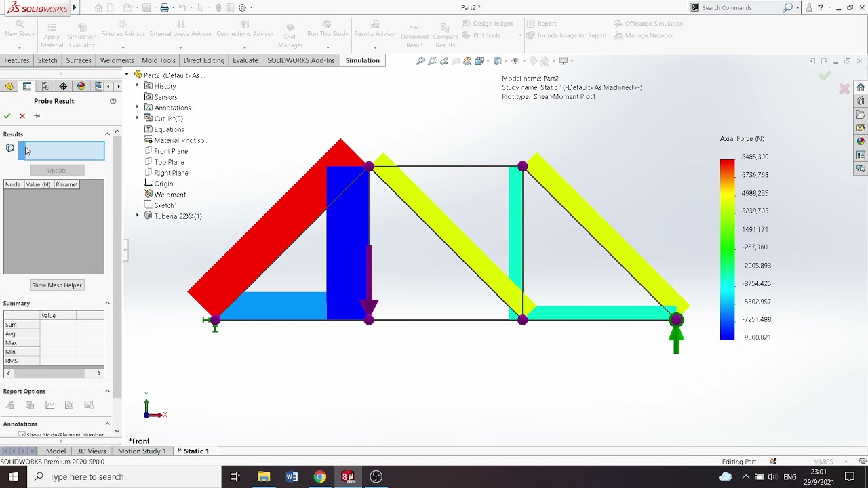This screenshot has width=868, height=488.
Task: Open the SOLIDWORKS Add-Ins tab
Action: click(301, 60)
